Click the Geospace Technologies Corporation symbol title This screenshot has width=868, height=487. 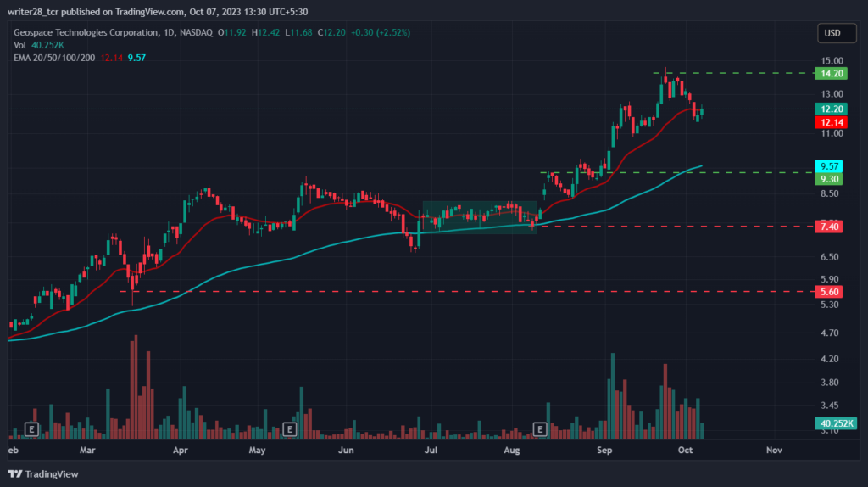[x=86, y=33]
